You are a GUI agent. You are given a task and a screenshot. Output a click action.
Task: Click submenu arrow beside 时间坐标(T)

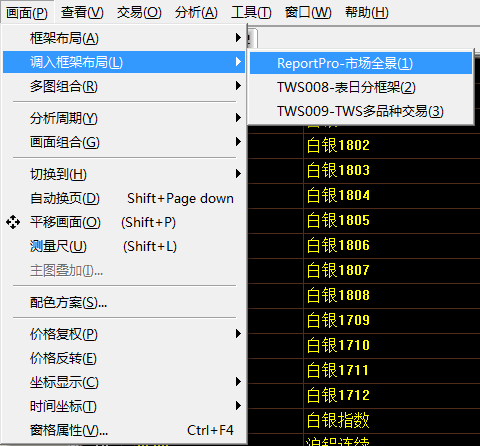coord(238,405)
